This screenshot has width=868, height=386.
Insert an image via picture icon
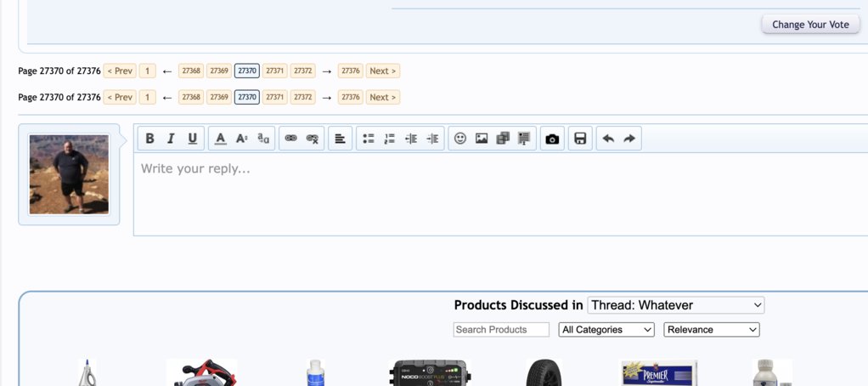point(482,139)
